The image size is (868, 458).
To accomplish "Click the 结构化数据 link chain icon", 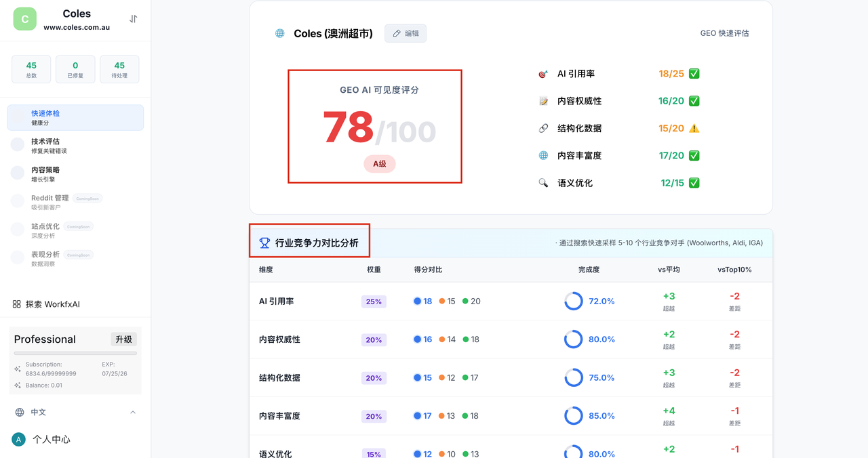I will (543, 128).
